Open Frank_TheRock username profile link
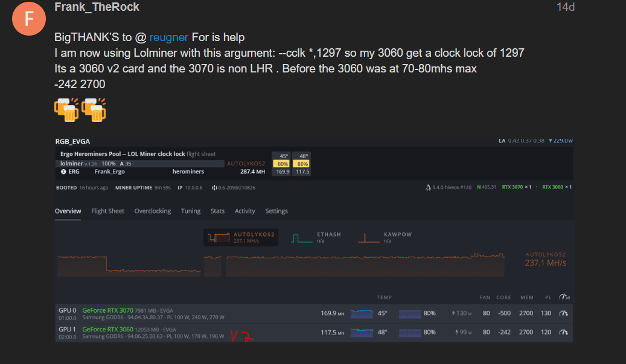This screenshot has width=626, height=364. 97,7
